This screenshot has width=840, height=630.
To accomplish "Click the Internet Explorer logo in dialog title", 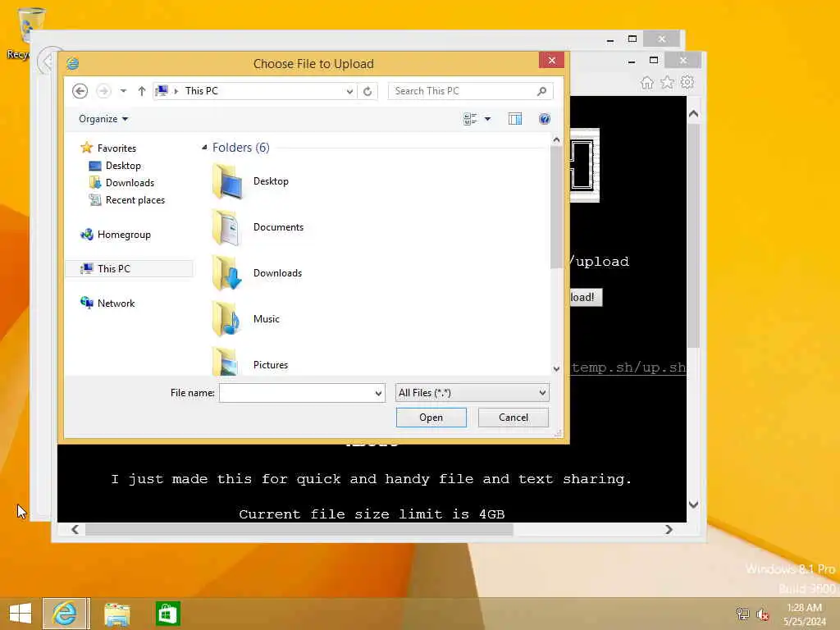I will coord(73,64).
